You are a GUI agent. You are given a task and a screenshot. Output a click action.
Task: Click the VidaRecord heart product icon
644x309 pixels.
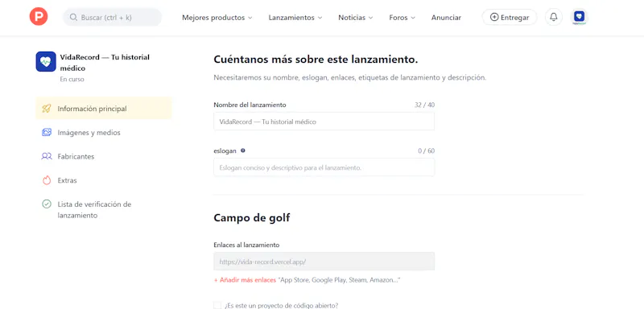pos(46,61)
